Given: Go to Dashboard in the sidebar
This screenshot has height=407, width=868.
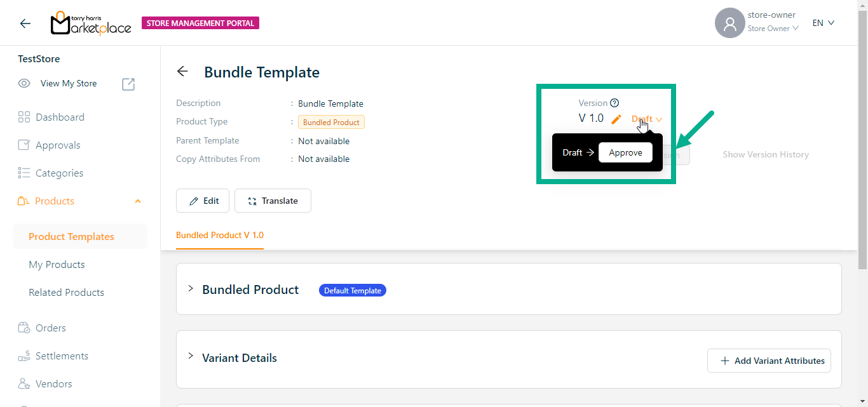Looking at the screenshot, I should [60, 117].
